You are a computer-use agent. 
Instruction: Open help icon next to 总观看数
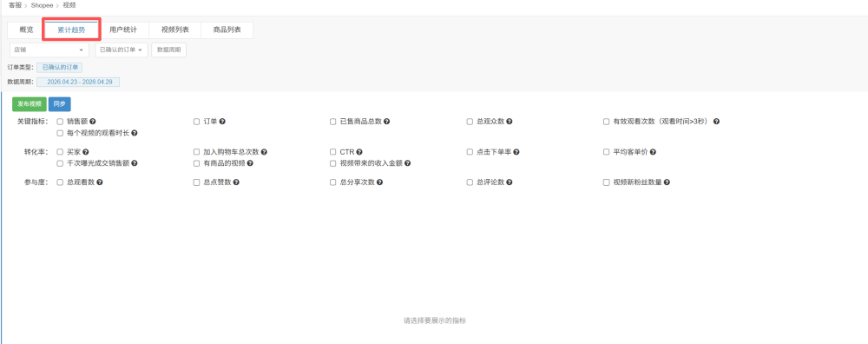click(100, 182)
